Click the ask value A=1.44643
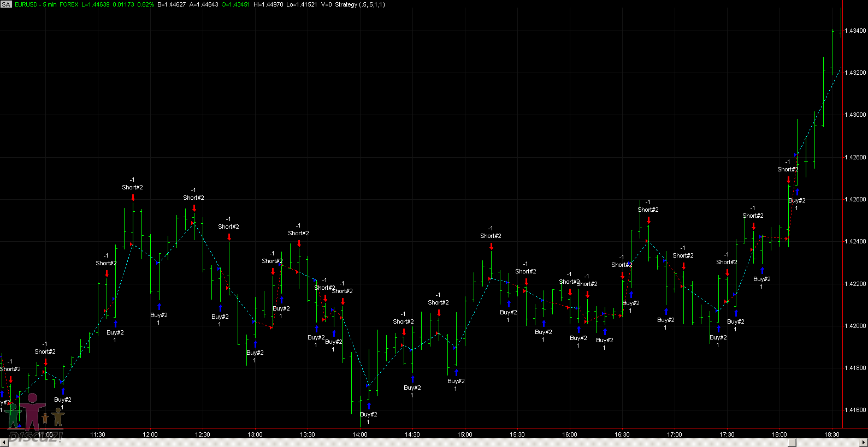Image resolution: width=868 pixels, height=447 pixels. point(204,4)
